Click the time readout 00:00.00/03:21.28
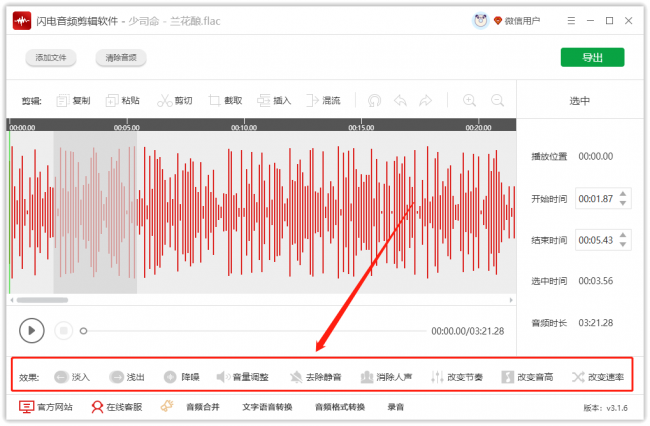This screenshot has width=650, height=426. tap(468, 331)
